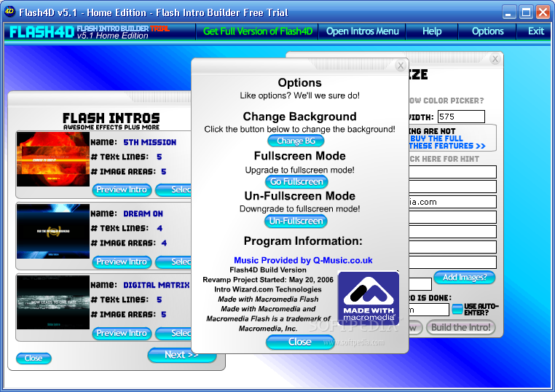Open Music Provided by Q-Music.co.uk link
Viewport: 555px width, 392px height.
point(303,260)
